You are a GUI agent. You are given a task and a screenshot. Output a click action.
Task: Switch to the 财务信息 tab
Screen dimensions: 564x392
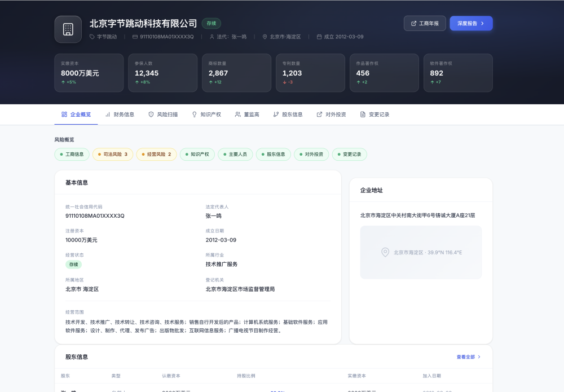coord(120,114)
